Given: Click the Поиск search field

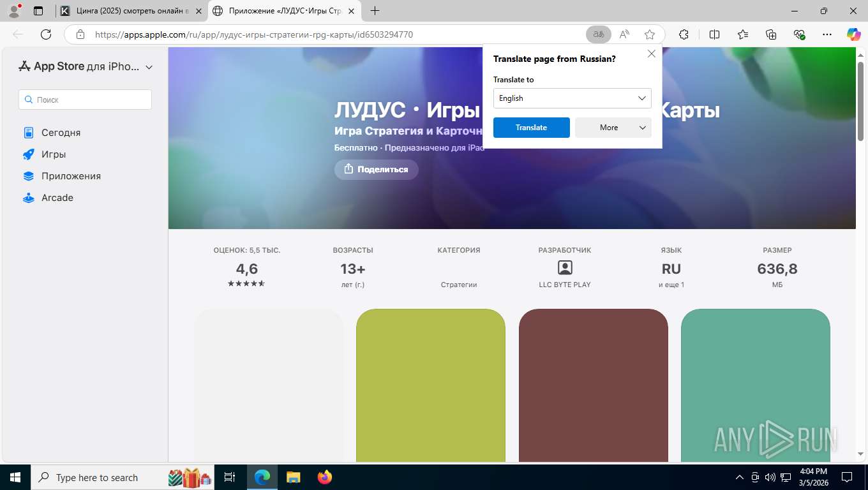Looking at the screenshot, I should tap(86, 100).
